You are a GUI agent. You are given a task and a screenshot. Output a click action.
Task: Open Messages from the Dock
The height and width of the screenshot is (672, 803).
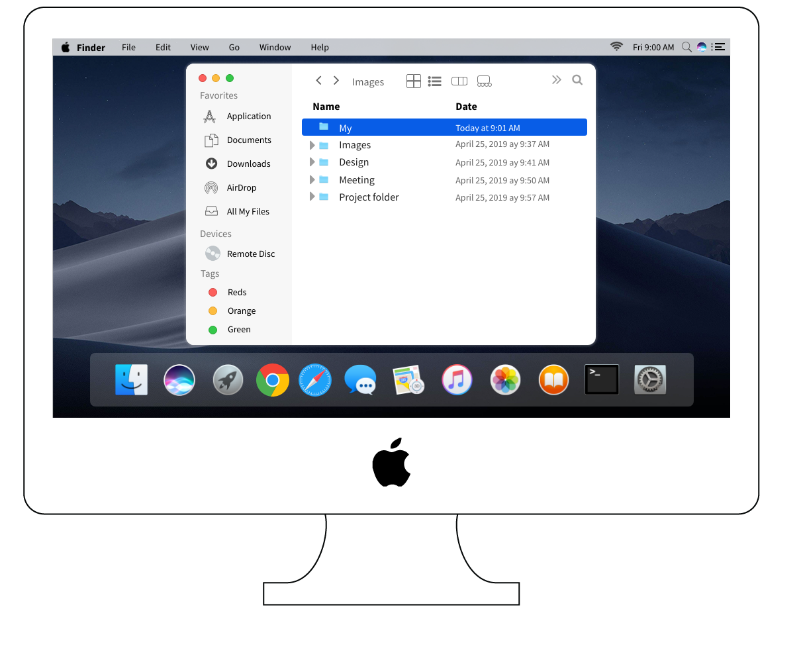360,379
